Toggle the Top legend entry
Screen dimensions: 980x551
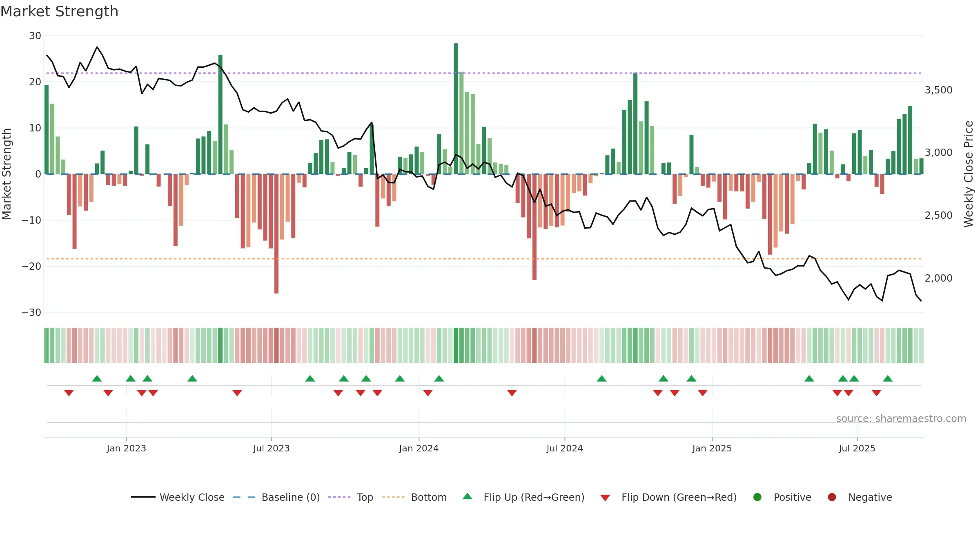[351, 497]
